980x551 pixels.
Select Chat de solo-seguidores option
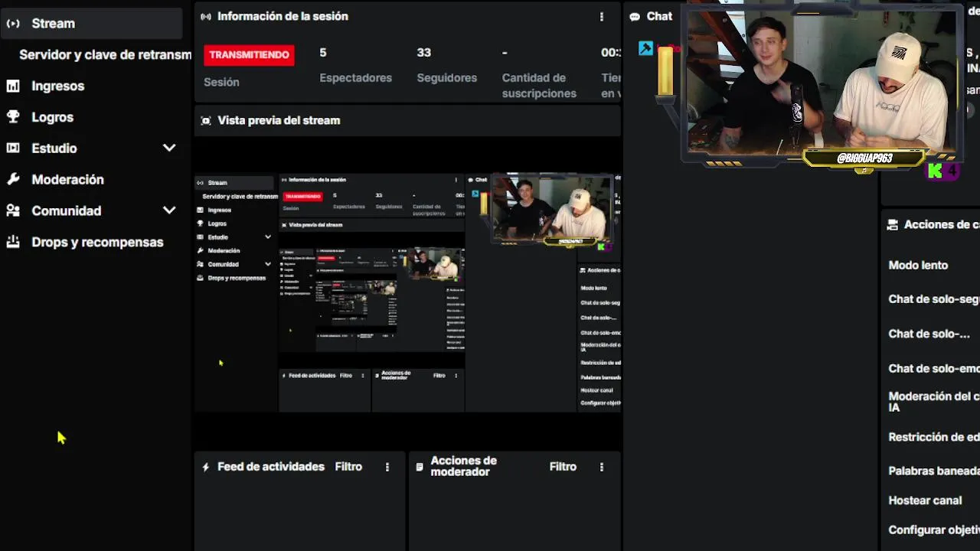point(934,299)
